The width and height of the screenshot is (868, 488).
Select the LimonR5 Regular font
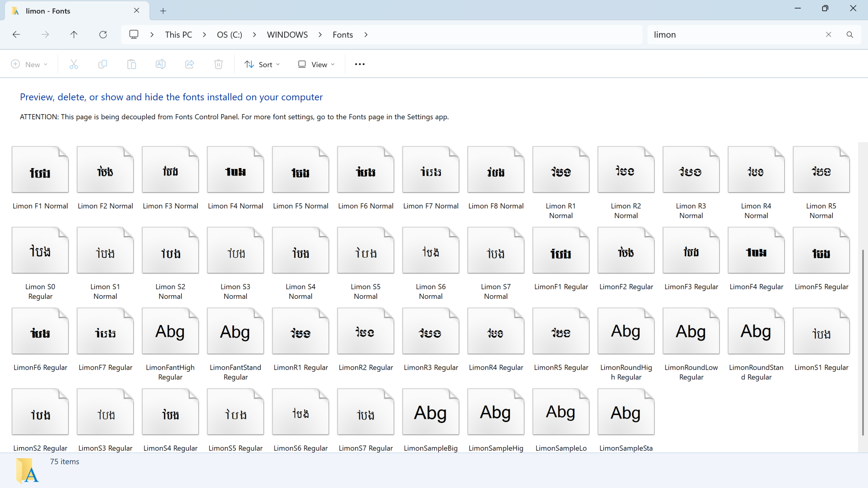tap(561, 340)
